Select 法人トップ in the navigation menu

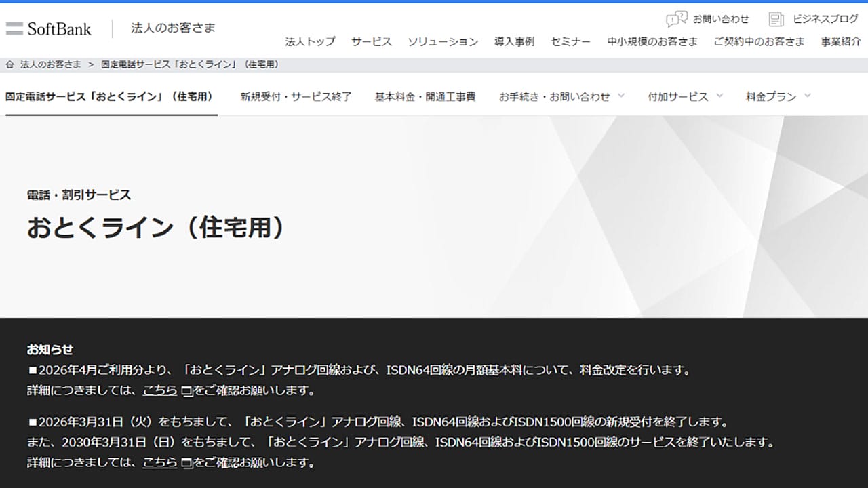(x=309, y=41)
